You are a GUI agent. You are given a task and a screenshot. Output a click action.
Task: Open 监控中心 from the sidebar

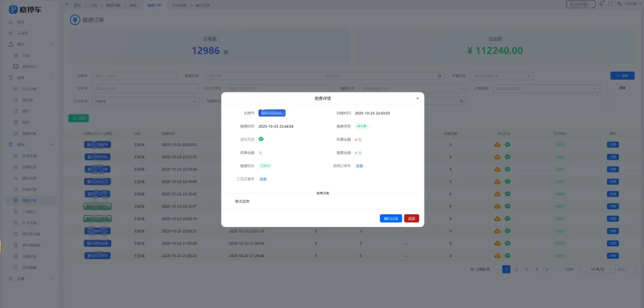click(x=30, y=67)
